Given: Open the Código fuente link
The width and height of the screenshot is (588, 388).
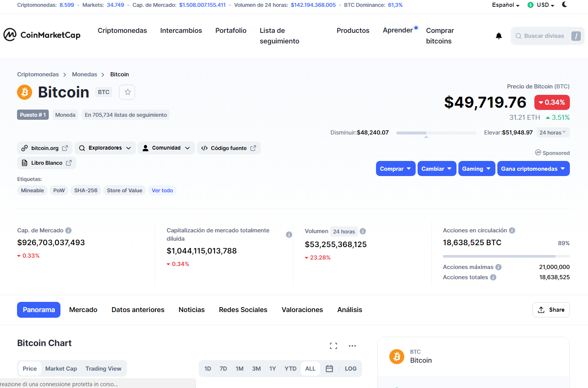Looking at the screenshot, I should click(x=229, y=148).
